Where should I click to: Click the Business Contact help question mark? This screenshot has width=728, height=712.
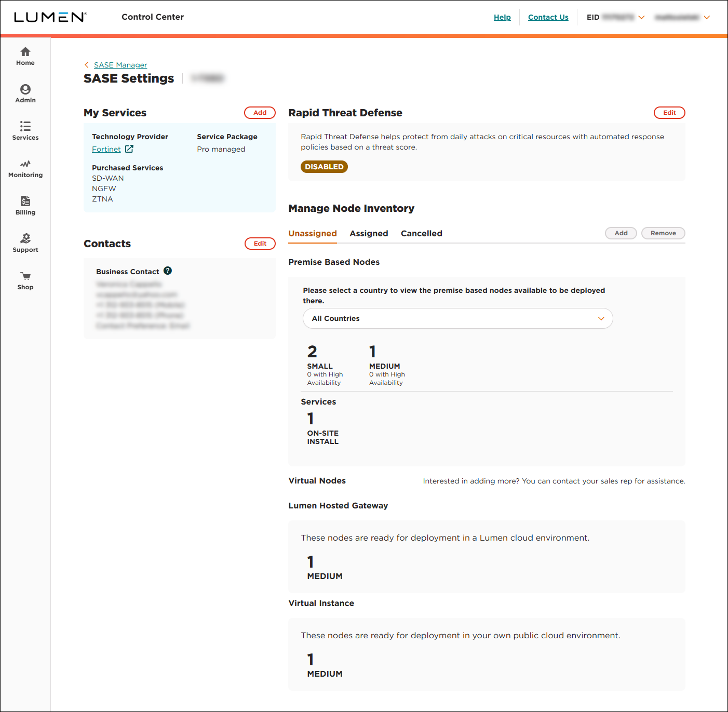click(168, 271)
